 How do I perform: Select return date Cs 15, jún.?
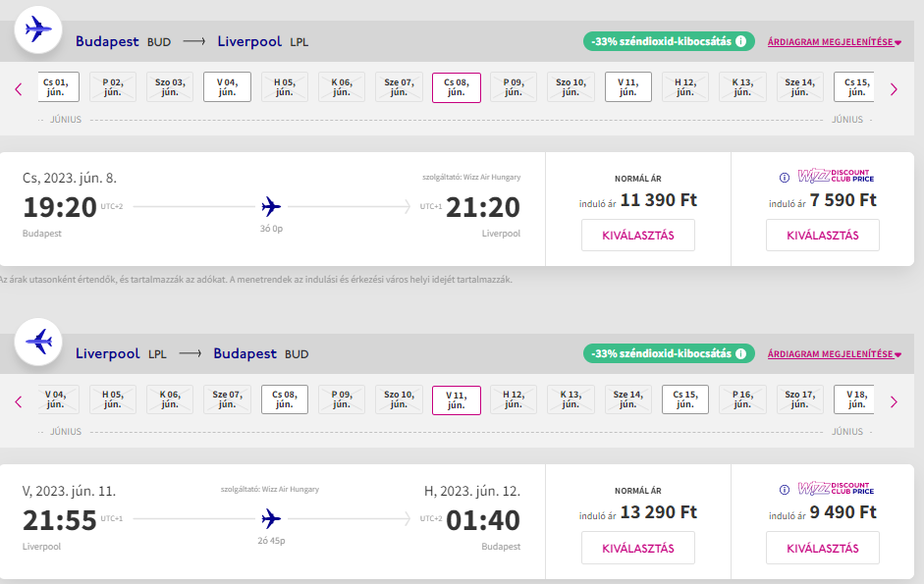[x=685, y=399]
